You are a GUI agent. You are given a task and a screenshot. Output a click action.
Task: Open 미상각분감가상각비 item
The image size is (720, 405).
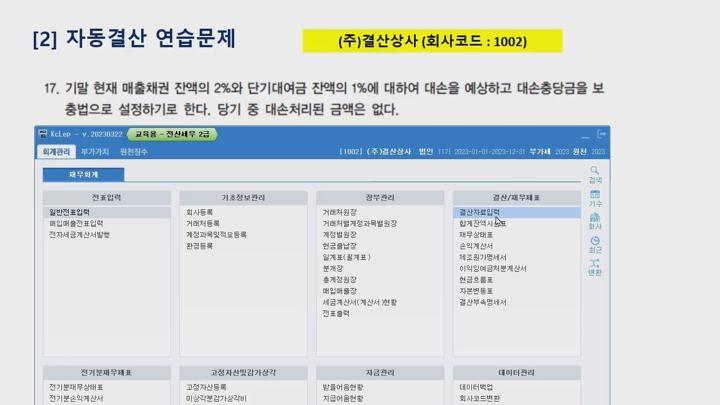(216, 398)
